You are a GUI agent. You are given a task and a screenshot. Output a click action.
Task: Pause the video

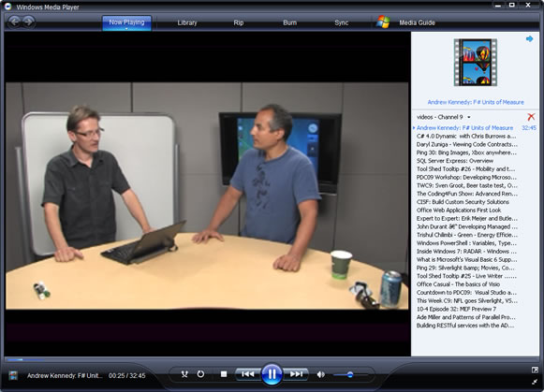(272, 374)
